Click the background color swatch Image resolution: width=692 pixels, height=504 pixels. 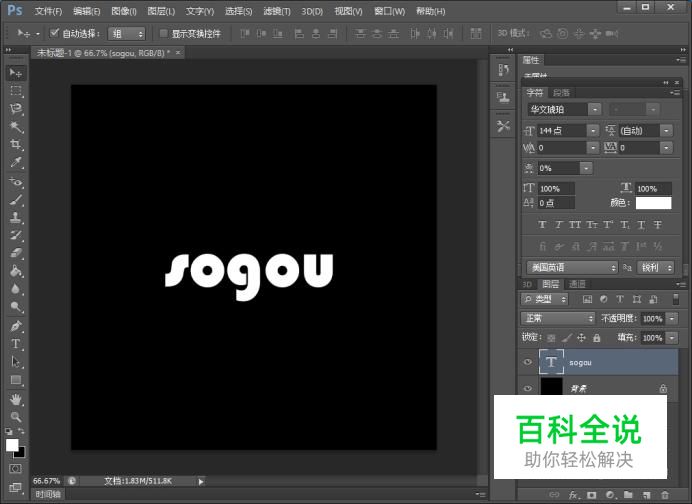21,453
